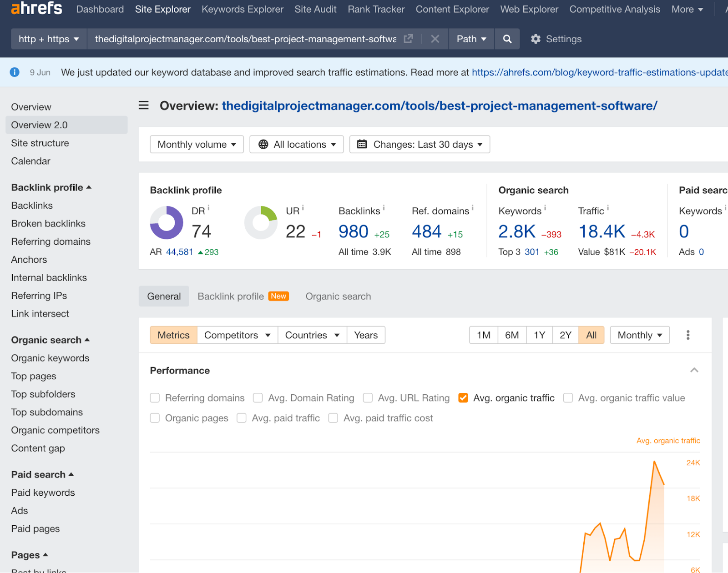Uncheck Avg. organic traffic checkbox

pyautogui.click(x=463, y=398)
